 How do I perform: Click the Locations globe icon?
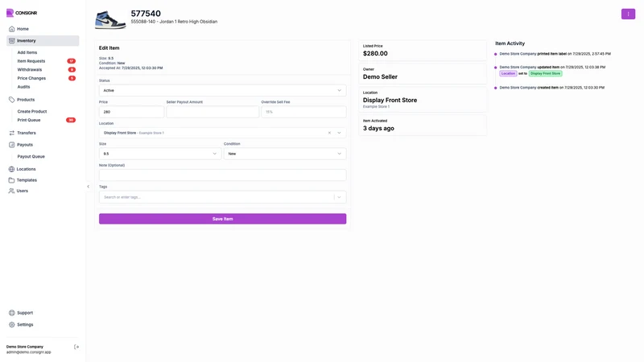(11, 169)
